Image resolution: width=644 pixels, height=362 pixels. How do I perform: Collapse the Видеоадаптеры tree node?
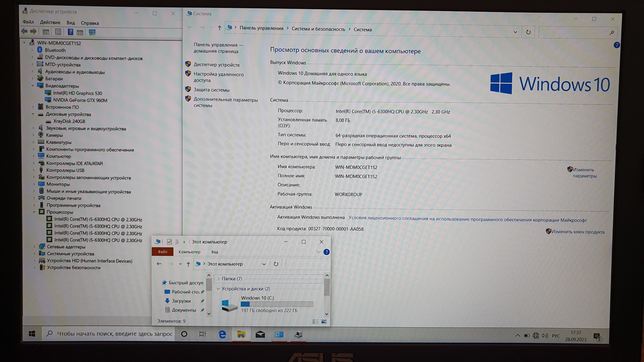click(33, 85)
